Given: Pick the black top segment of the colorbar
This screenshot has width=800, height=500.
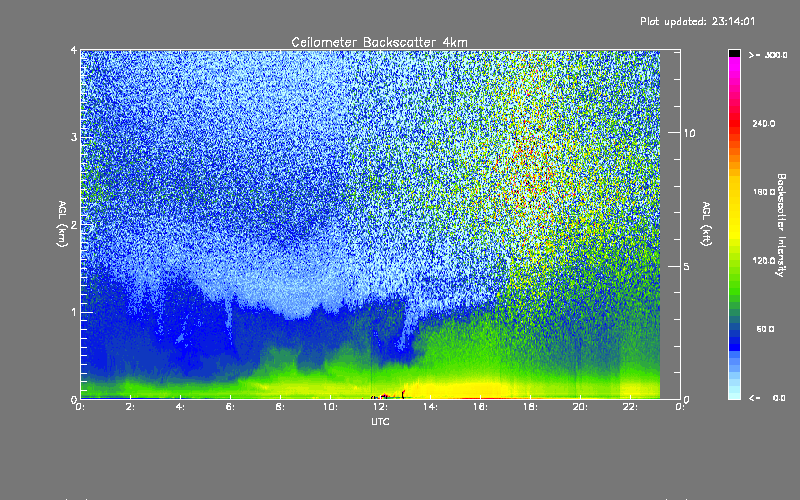Looking at the screenshot, I should pos(734,53).
